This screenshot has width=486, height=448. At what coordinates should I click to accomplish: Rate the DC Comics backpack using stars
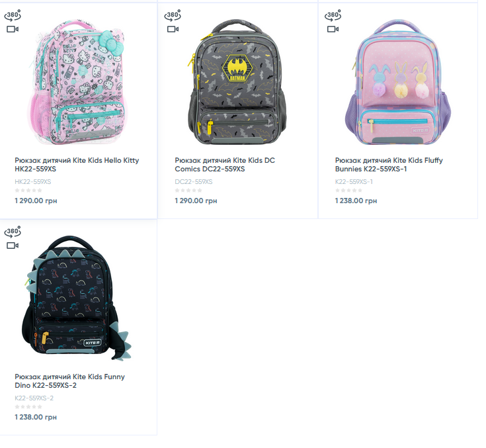[x=188, y=191]
